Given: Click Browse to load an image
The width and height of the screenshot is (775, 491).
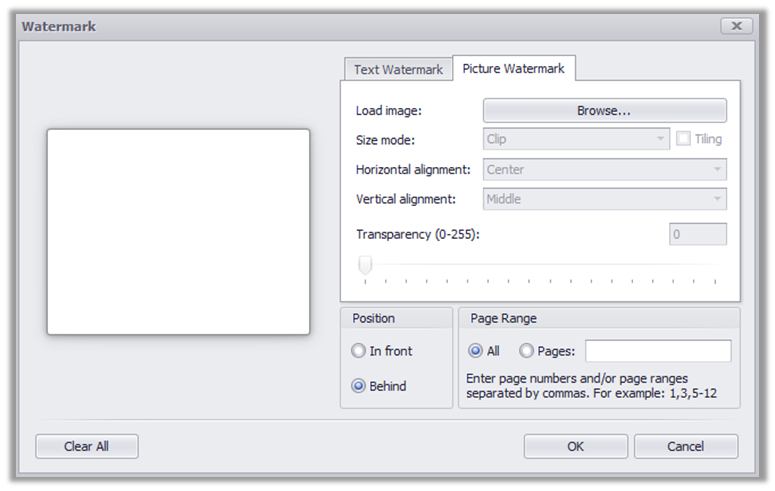Looking at the screenshot, I should (x=604, y=111).
